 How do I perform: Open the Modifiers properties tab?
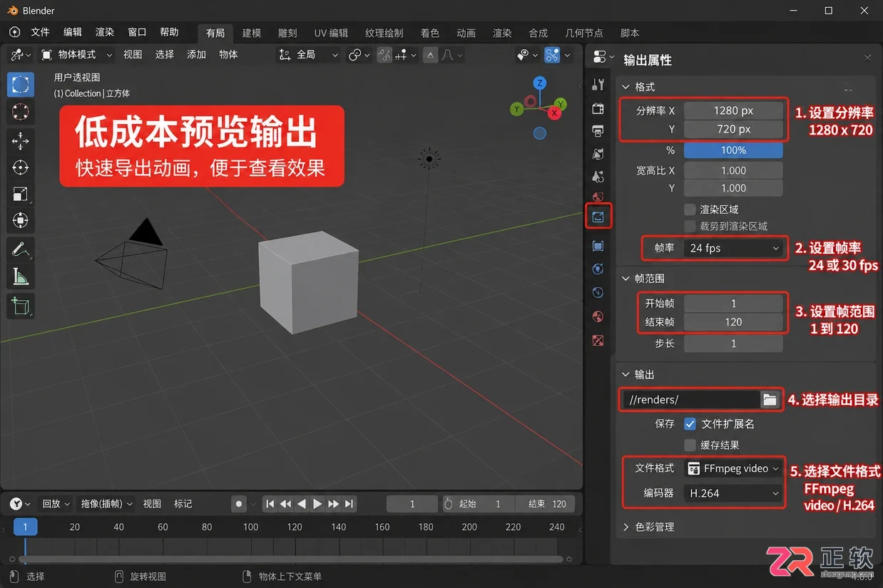pyautogui.click(x=598, y=246)
